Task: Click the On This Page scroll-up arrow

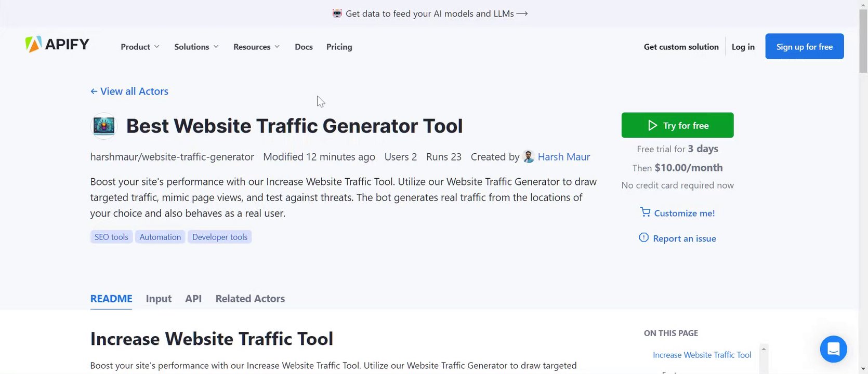Action: [x=764, y=349]
